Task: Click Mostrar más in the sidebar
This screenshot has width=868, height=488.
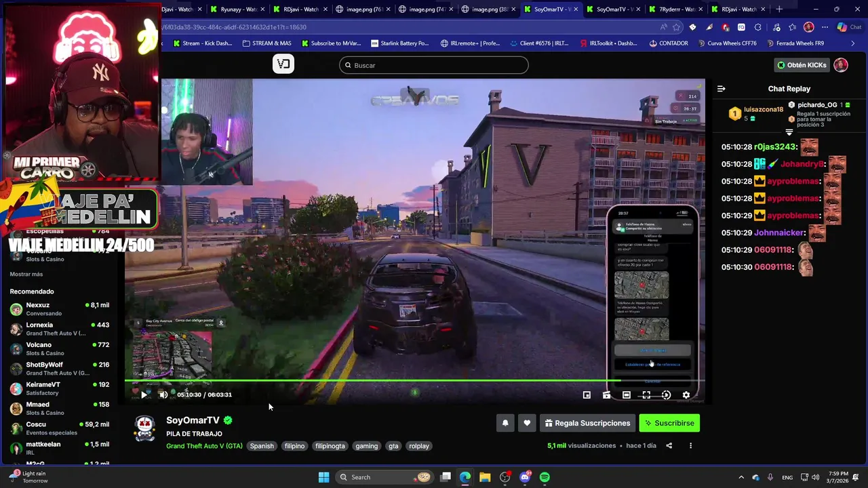Action: tap(26, 274)
